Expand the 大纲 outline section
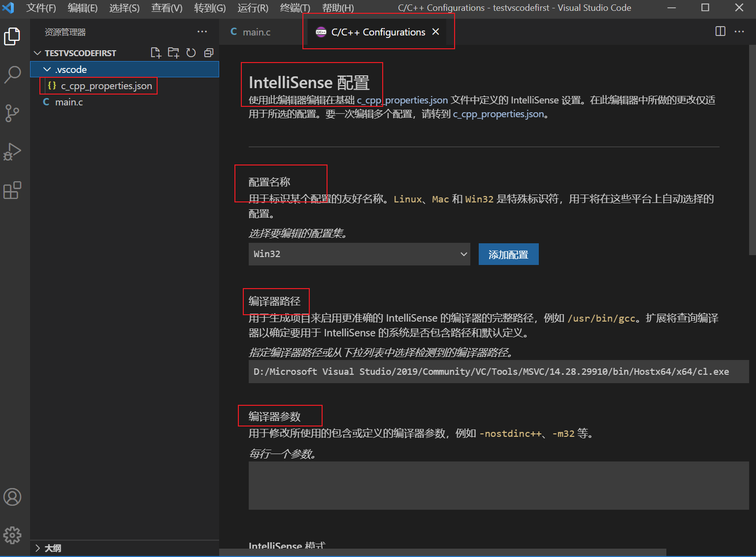The image size is (756, 557). pos(125,548)
